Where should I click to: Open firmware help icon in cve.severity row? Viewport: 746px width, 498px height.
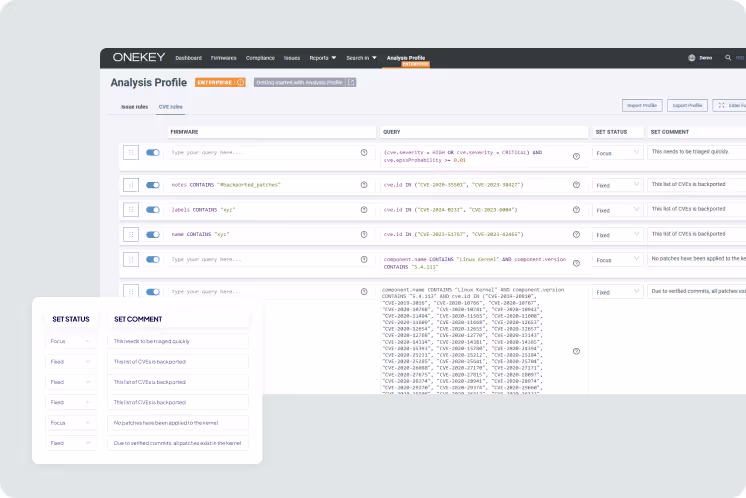coord(364,153)
